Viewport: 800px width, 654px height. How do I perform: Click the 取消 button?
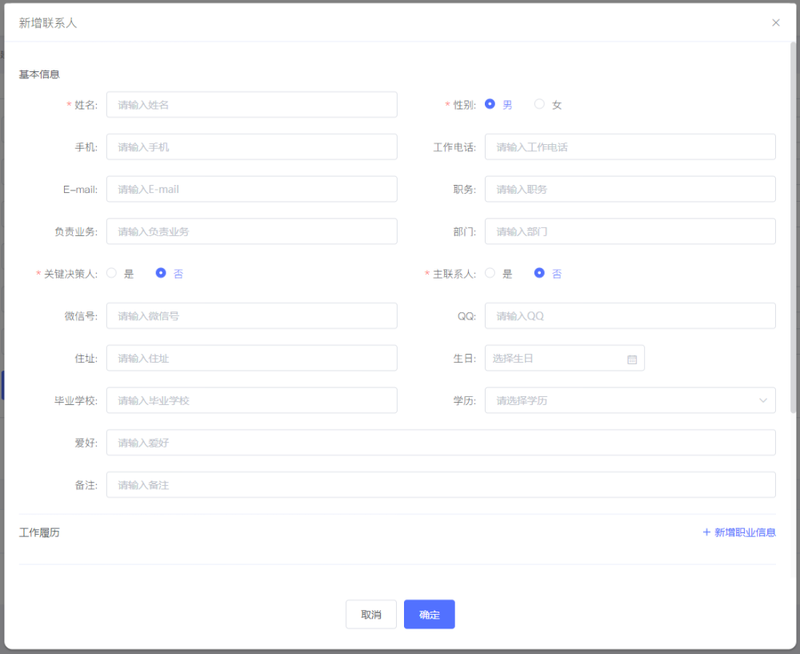pyautogui.click(x=371, y=614)
